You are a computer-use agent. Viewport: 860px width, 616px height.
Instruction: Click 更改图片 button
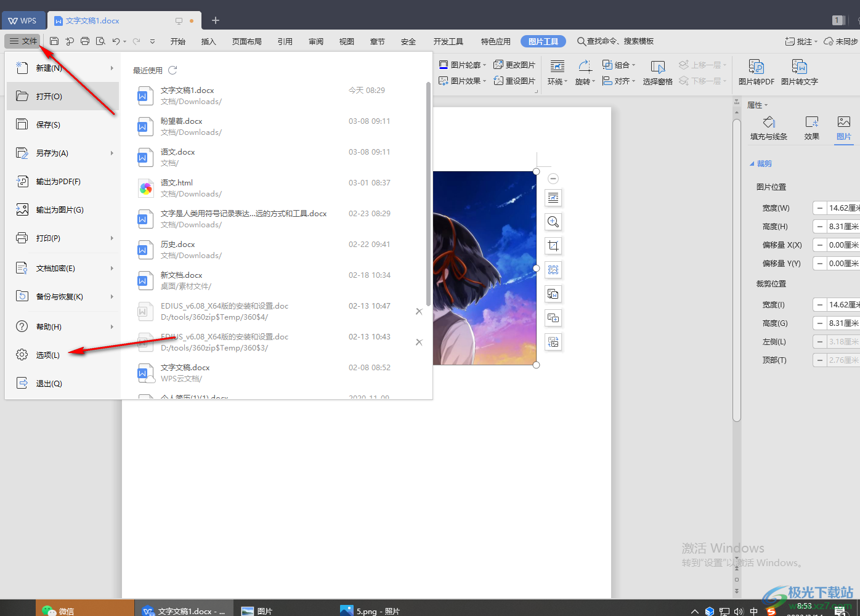click(514, 65)
